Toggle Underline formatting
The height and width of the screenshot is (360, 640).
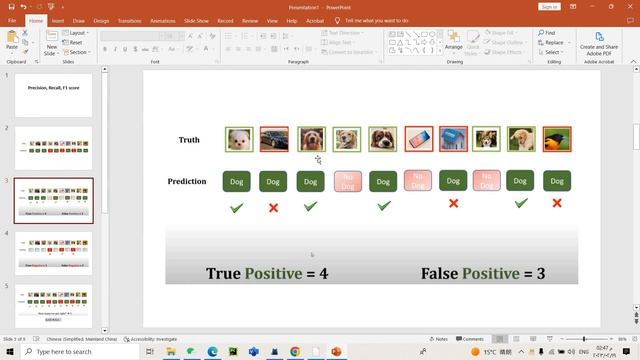(x=125, y=49)
